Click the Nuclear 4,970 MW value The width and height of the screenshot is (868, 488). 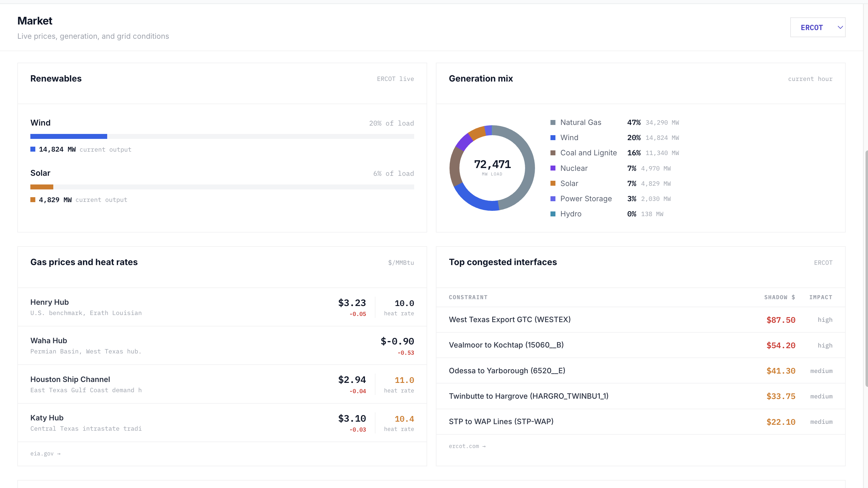point(656,168)
